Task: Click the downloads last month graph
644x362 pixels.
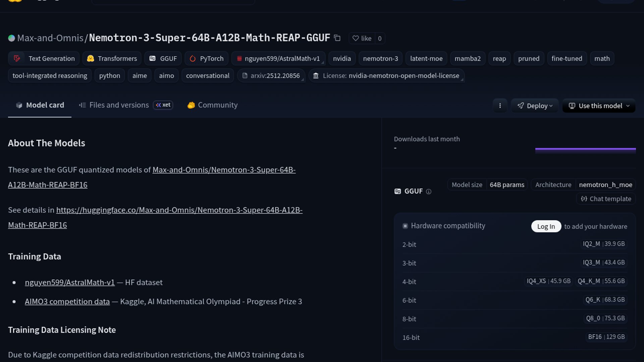Action: coord(585,150)
